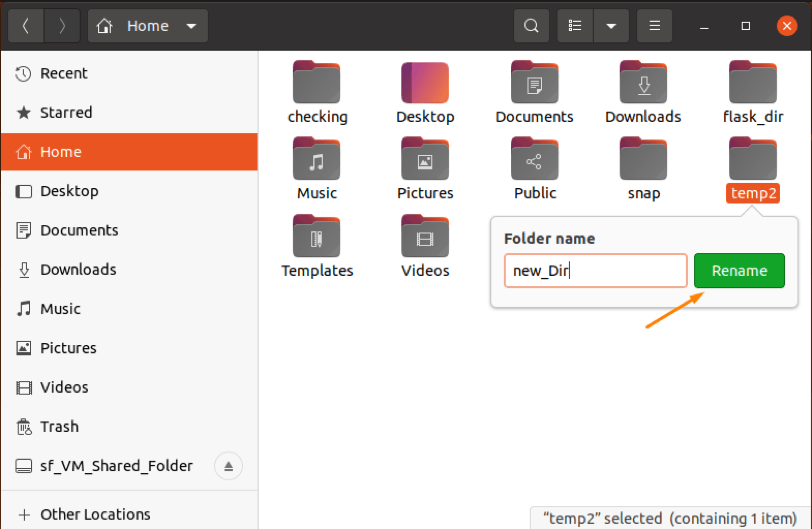
Task: Select the Pictures folder icon in the grid
Action: point(425,158)
